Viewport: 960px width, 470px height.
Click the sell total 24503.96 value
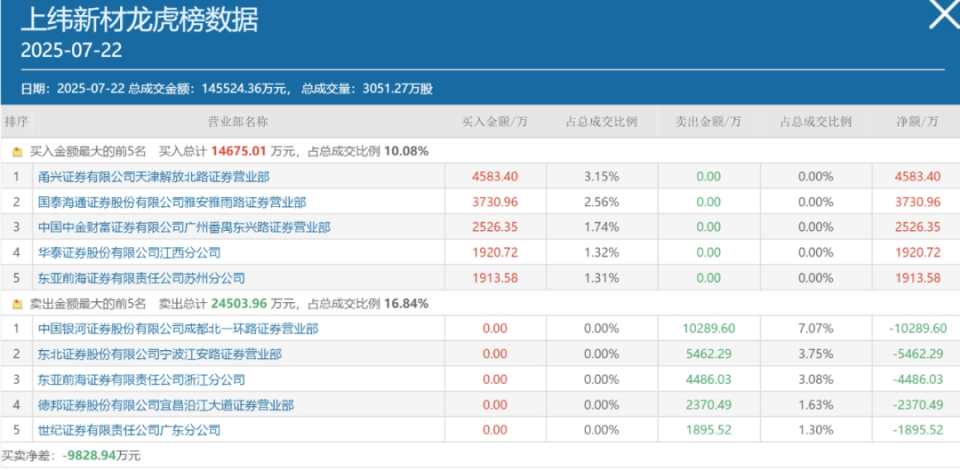click(x=238, y=303)
